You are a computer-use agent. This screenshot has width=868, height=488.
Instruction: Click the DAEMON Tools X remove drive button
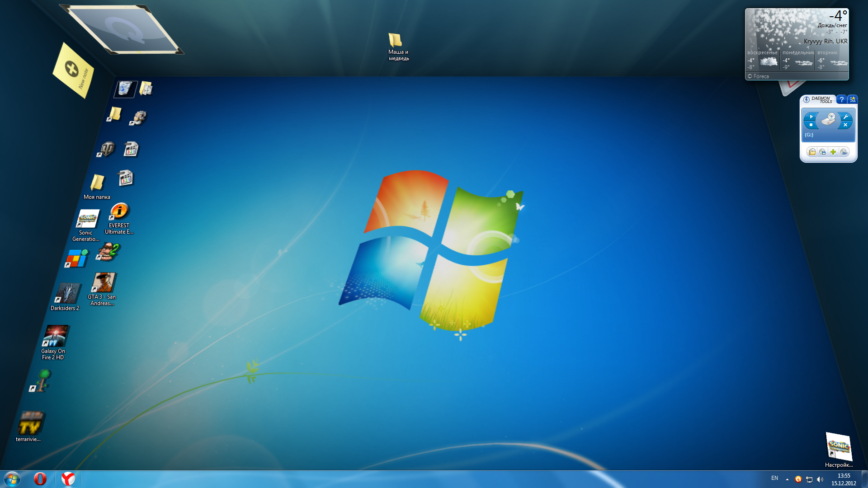[845, 125]
